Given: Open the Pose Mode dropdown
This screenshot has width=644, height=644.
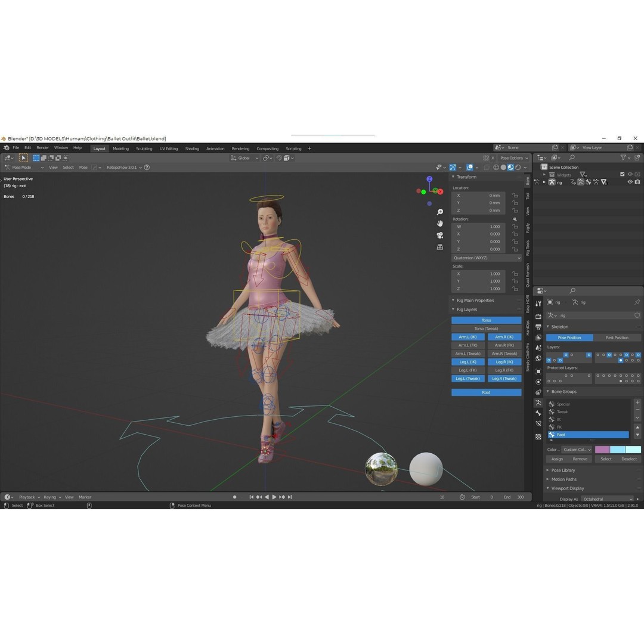Looking at the screenshot, I should (x=24, y=167).
